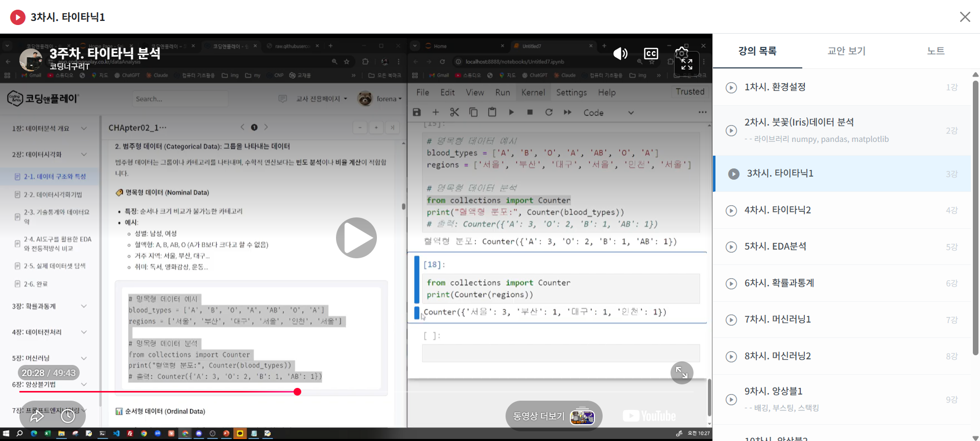980x441 pixels.
Task: Play the video with center play button
Action: point(356,238)
